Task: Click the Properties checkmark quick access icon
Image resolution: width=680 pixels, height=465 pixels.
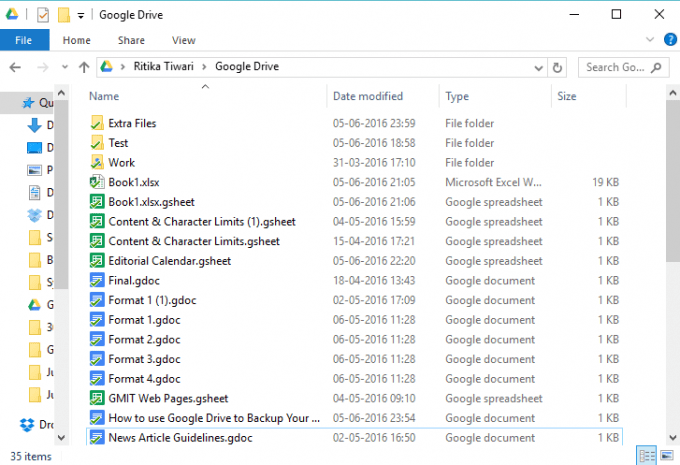Action: pyautogui.click(x=42, y=15)
